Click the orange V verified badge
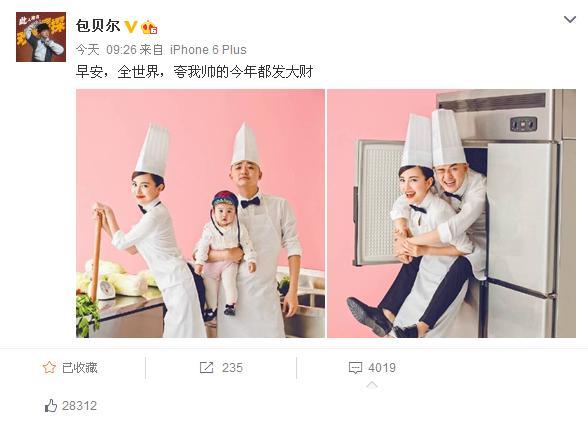 pyautogui.click(x=130, y=26)
